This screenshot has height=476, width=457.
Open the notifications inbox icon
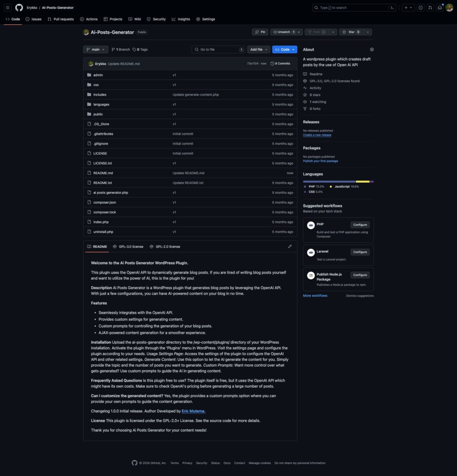pos(440,7)
